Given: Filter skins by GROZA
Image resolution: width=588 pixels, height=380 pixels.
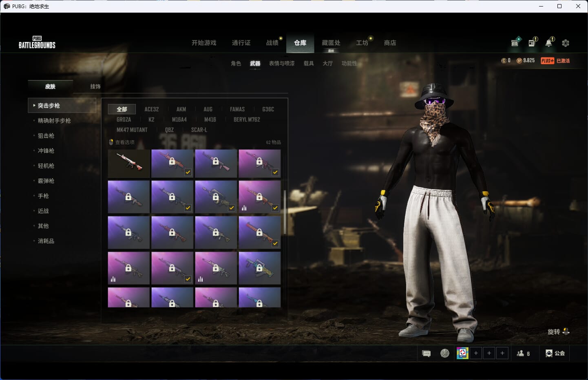Looking at the screenshot, I should [x=124, y=119].
